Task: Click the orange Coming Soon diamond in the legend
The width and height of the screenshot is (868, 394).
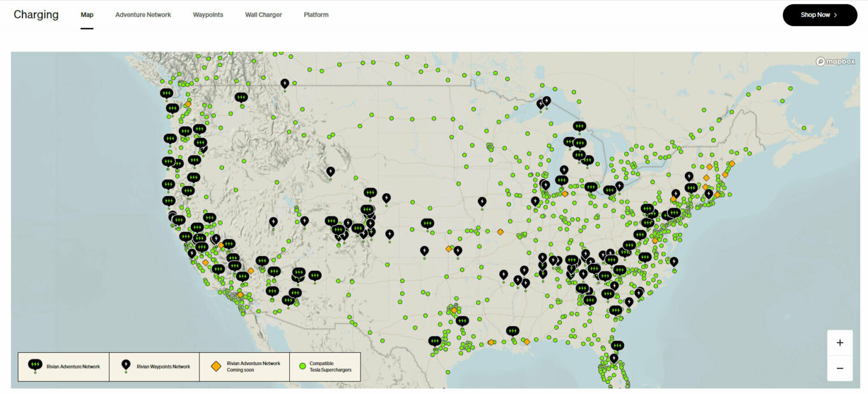Action: [x=215, y=366]
